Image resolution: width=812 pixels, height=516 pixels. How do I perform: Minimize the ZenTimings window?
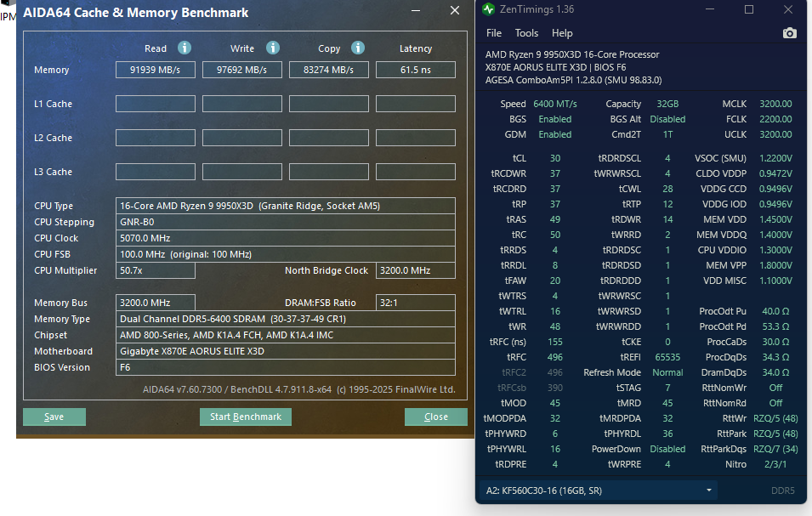tap(710, 10)
